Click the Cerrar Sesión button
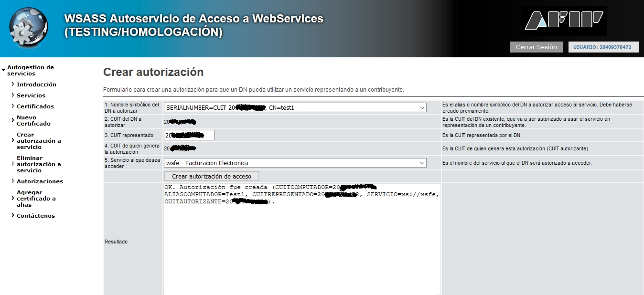644x295 pixels. coord(537,47)
